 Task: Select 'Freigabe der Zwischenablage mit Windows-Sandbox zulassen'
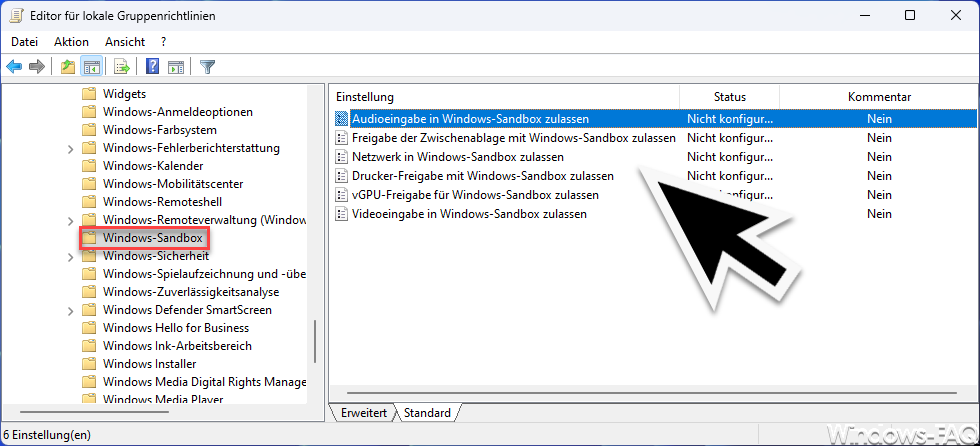pyautogui.click(x=514, y=137)
